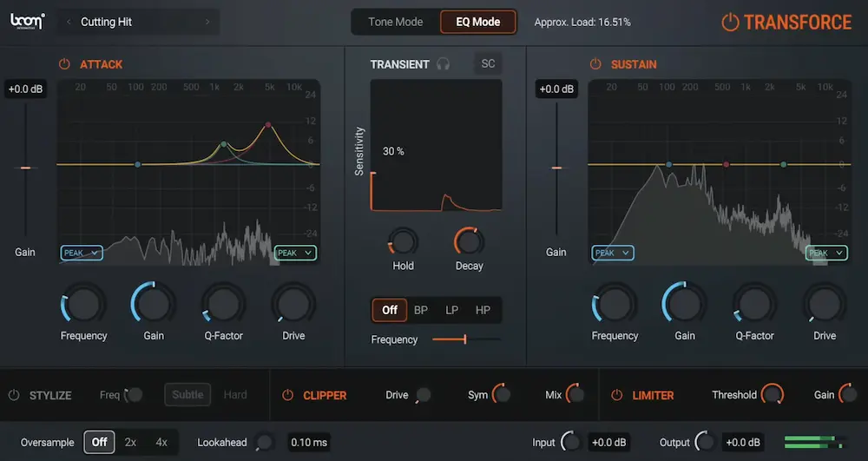Select the BP transient filter button

[421, 310]
